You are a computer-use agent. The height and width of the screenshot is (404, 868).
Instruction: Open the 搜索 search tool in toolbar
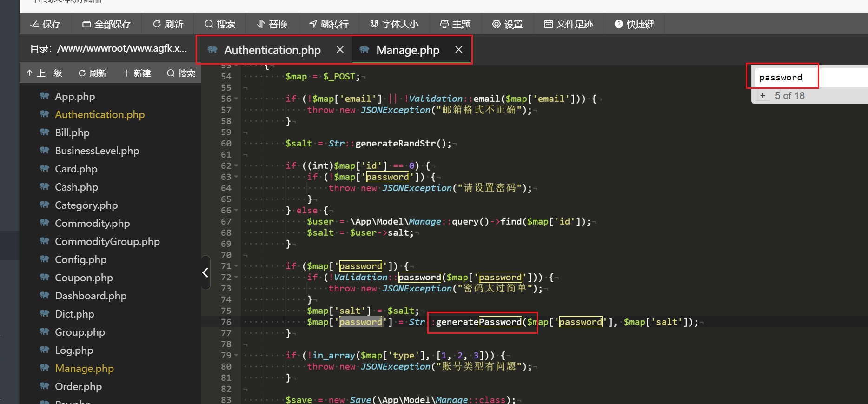220,24
